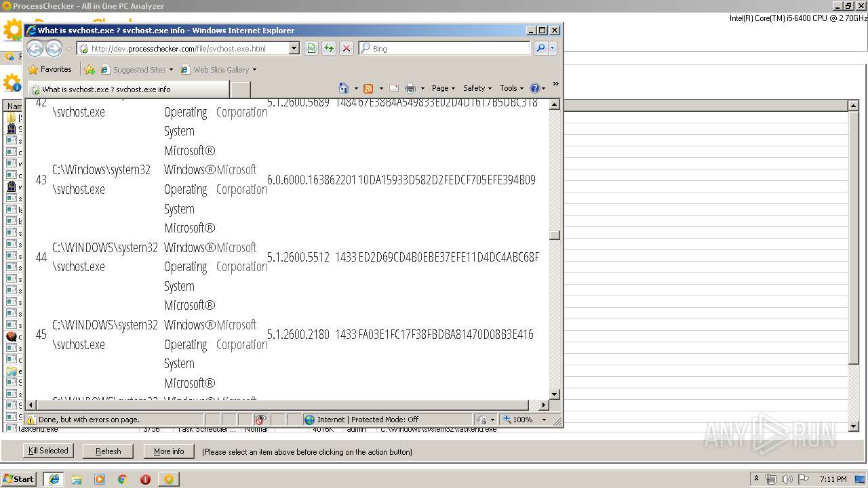Screen dimensions: 868x488
Task: Show hidden system tray icons
Action: coord(756,479)
